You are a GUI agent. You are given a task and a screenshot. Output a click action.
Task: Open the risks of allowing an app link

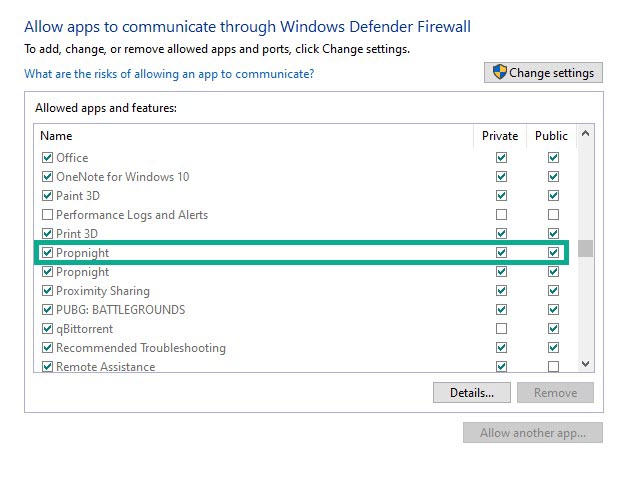(169, 74)
